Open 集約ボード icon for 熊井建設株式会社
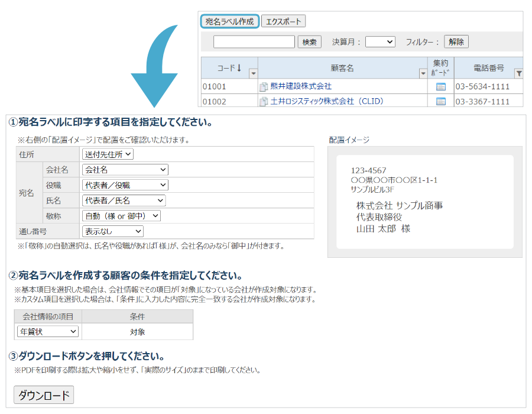This screenshot has height=414, width=532. point(440,87)
